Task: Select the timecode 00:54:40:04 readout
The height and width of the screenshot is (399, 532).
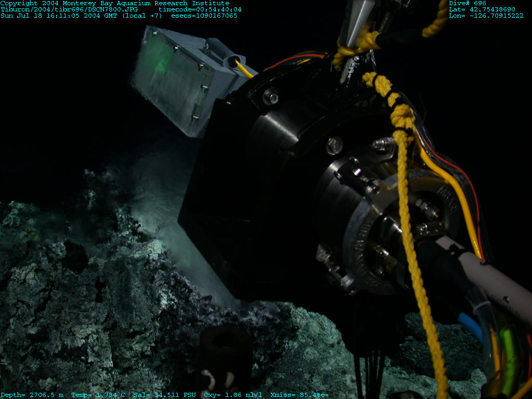Action: [x=199, y=9]
